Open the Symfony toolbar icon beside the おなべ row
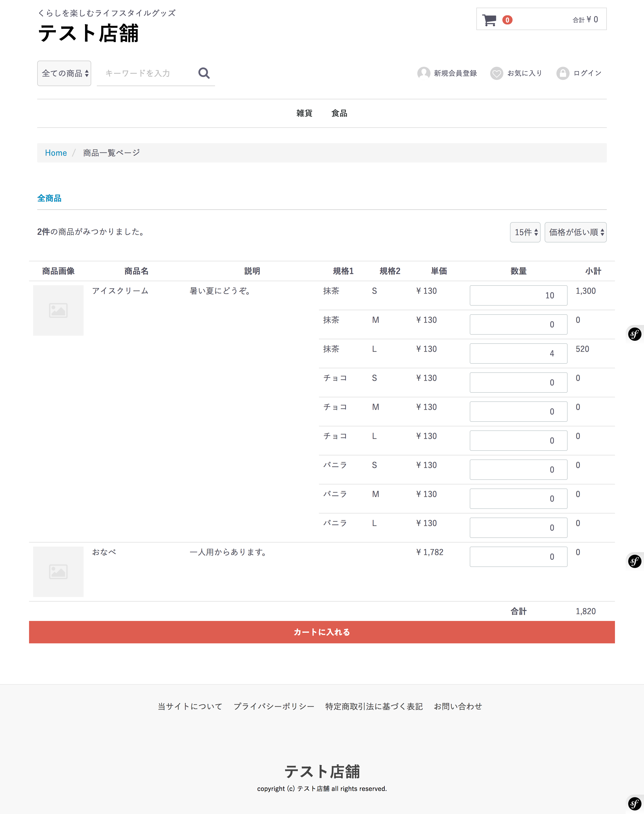Image resolution: width=644 pixels, height=814 pixels. point(635,561)
